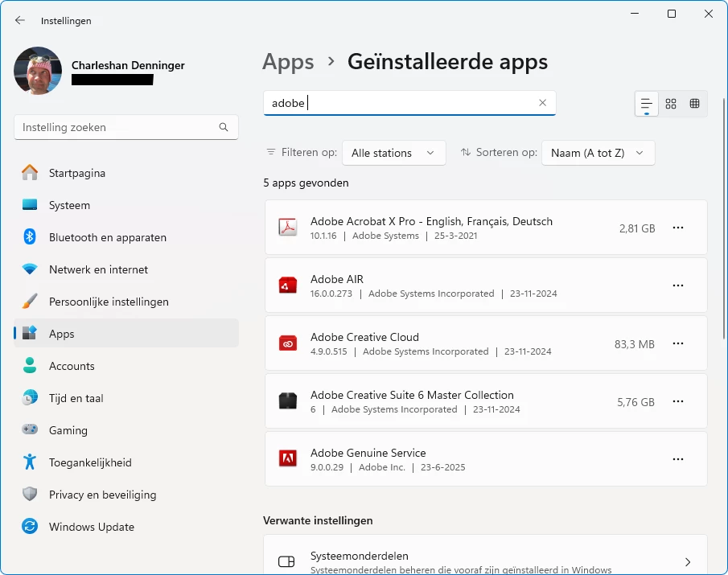Open Netwerk en internet
The width and height of the screenshot is (728, 575).
126,269
